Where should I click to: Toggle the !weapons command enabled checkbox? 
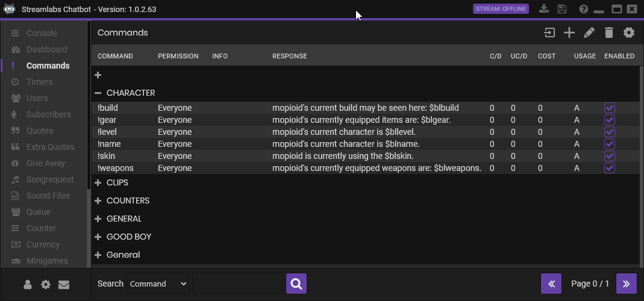pyautogui.click(x=610, y=168)
